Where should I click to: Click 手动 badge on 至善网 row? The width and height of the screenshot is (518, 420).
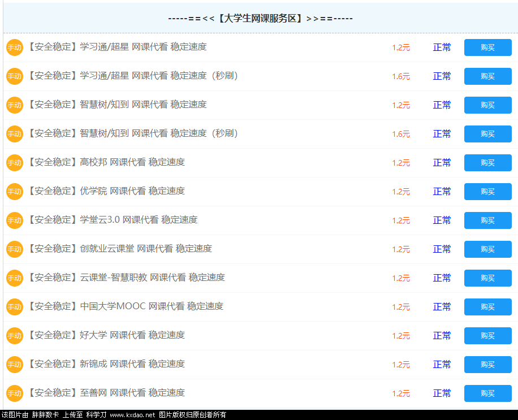[x=15, y=393]
